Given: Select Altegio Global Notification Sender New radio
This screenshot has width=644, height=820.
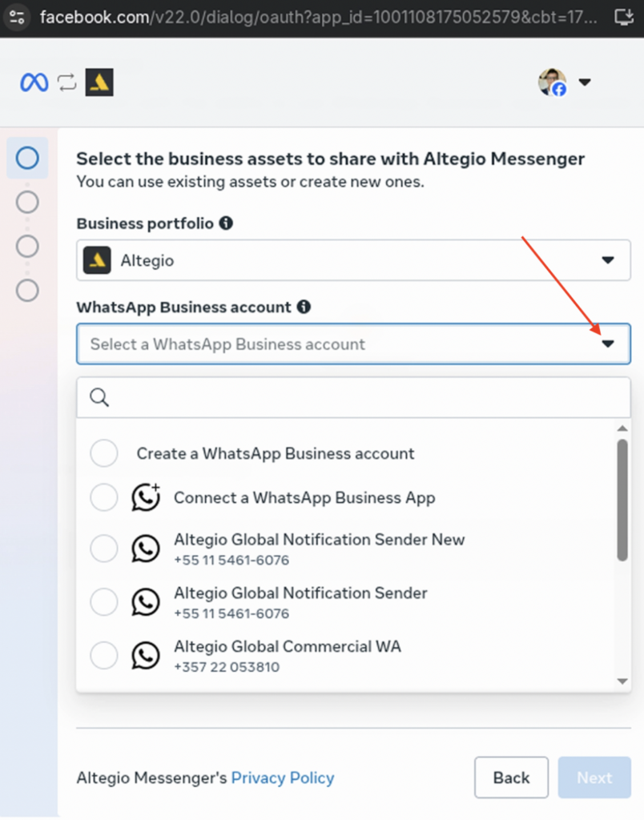Looking at the screenshot, I should pyautogui.click(x=104, y=549).
